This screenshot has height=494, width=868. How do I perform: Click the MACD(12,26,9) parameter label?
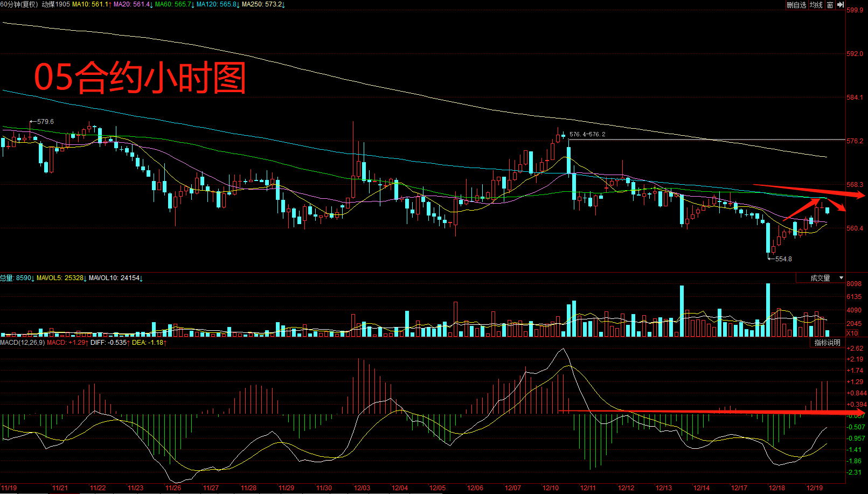[23, 343]
